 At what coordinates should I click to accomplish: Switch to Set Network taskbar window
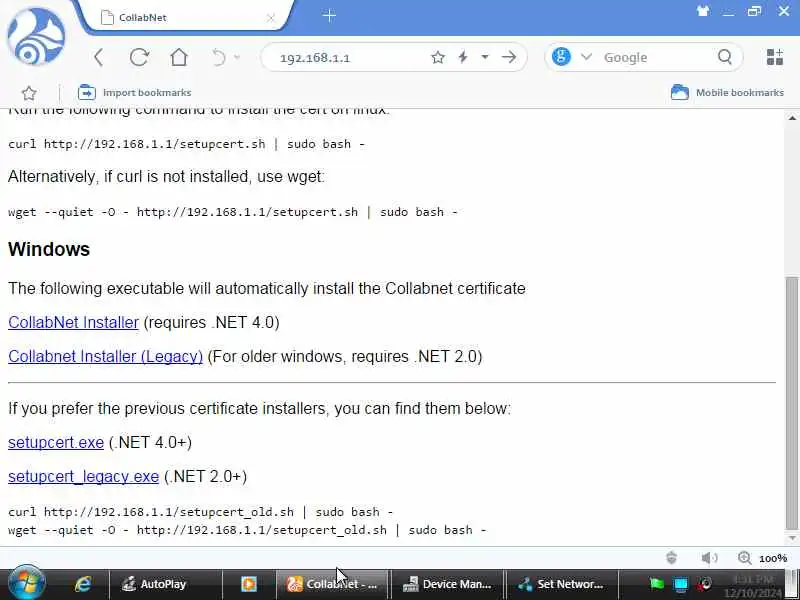tap(562, 584)
